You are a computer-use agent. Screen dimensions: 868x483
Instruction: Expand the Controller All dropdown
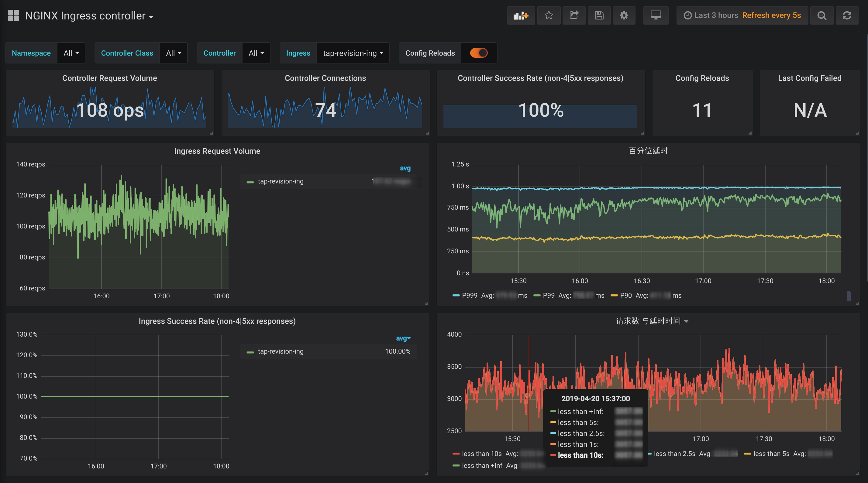tap(256, 53)
